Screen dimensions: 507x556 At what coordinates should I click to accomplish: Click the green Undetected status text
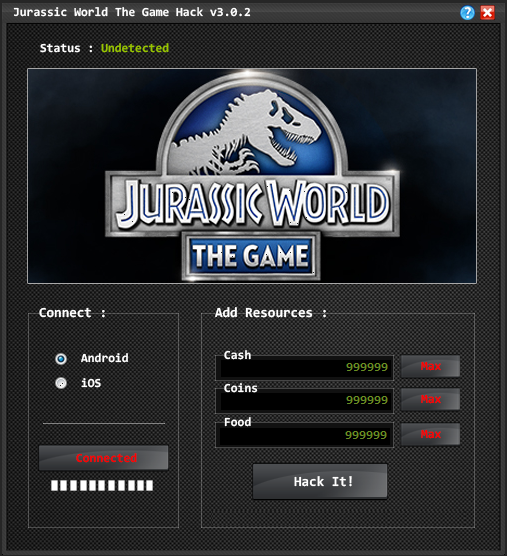pyautogui.click(x=135, y=48)
